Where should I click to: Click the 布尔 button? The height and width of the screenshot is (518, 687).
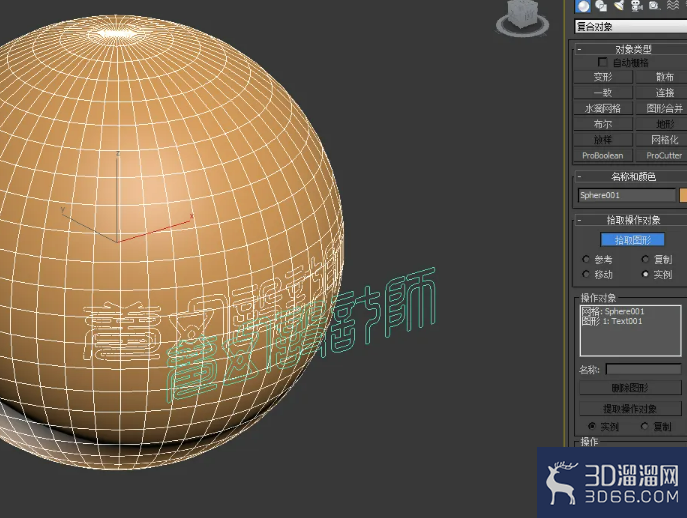(x=603, y=124)
